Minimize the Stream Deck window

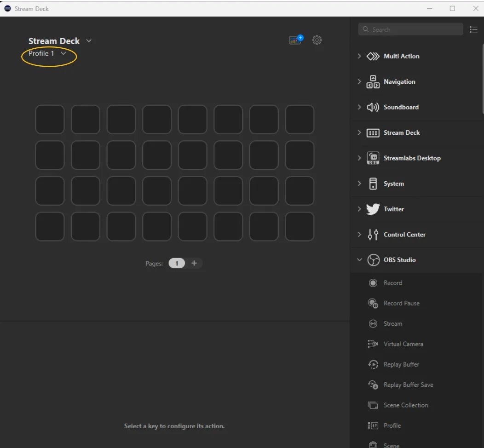pos(429,8)
